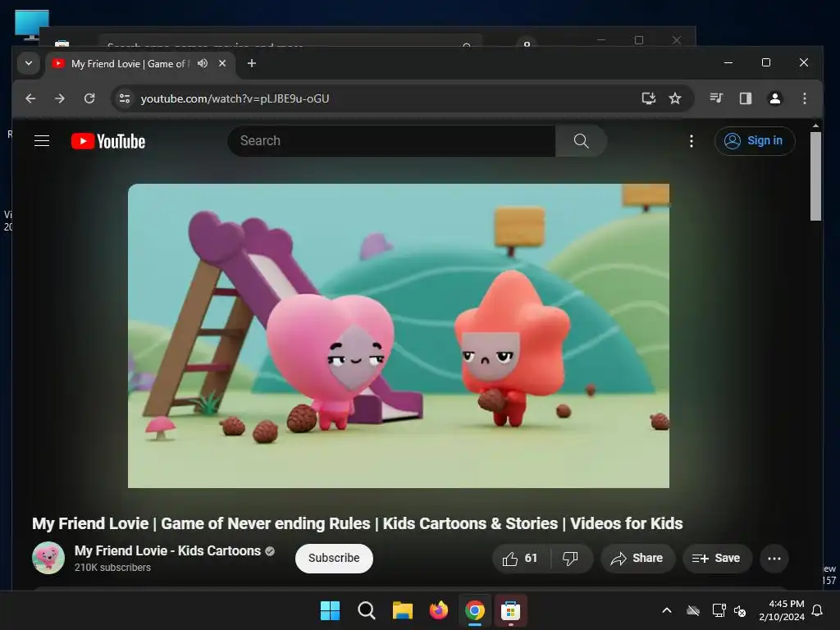Screen dimensions: 840x630
Task: Click the YouTube search magnifier button
Action: coord(582,141)
